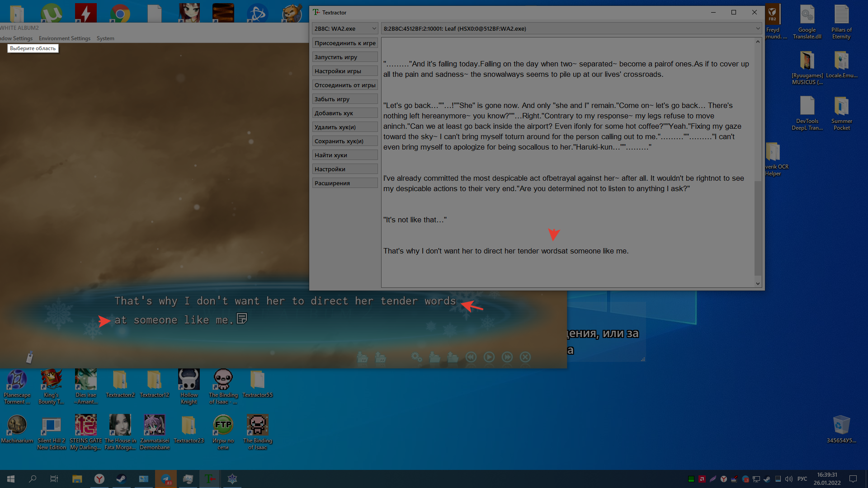This screenshot has height=488, width=868.
Task: Open 'Google Translate.dll' desktop file
Action: point(807,22)
